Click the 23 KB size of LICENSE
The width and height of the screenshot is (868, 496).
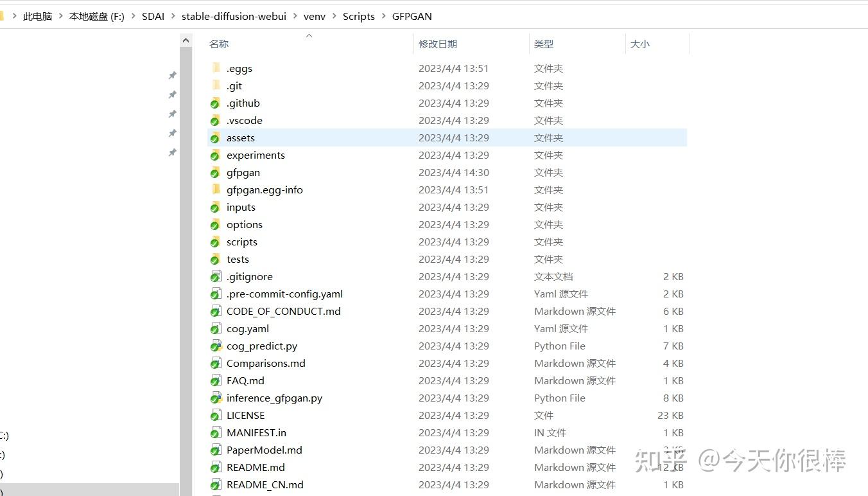(x=670, y=415)
